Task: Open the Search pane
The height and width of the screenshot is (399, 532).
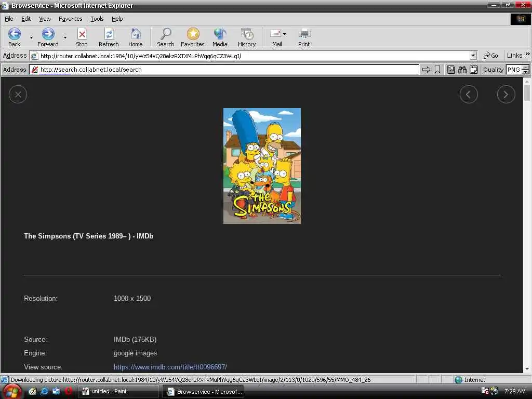Action: pos(166,37)
